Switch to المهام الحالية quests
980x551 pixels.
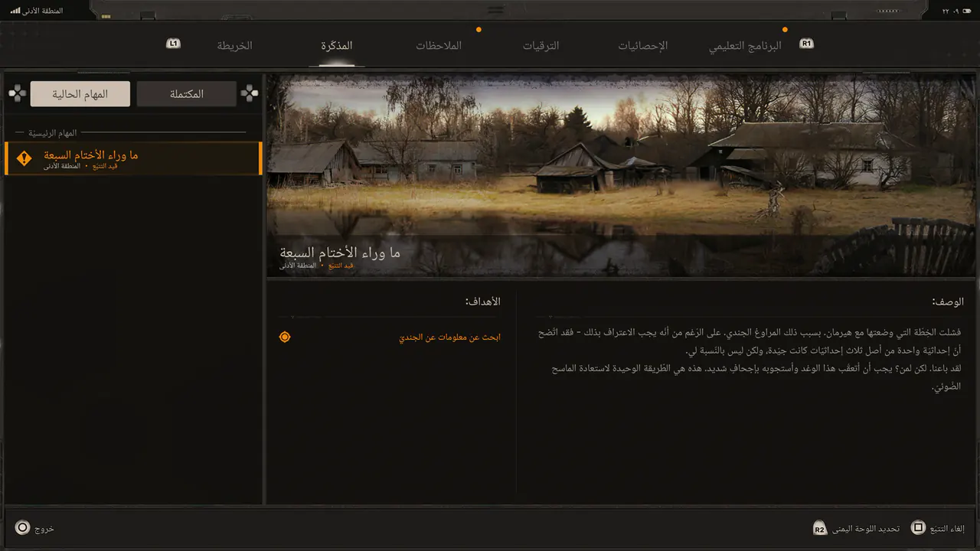point(80,94)
